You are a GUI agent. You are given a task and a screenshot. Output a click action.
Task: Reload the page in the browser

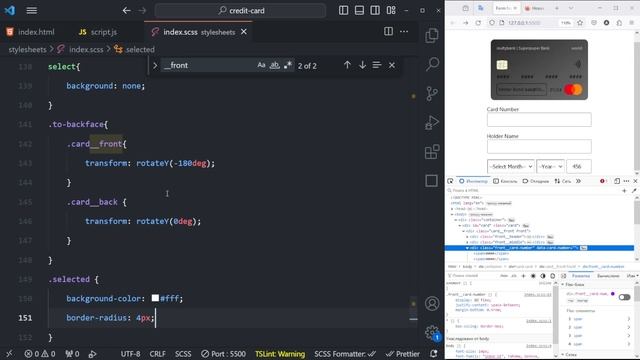click(478, 23)
